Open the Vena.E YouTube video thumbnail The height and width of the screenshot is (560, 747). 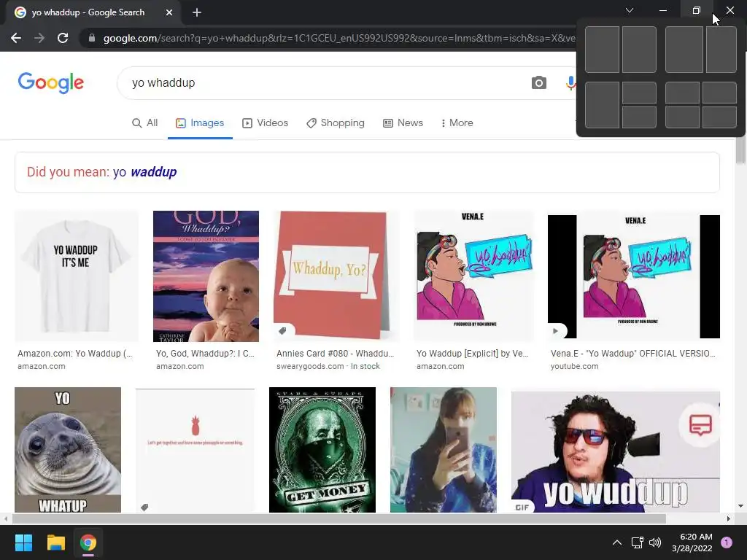634,276
